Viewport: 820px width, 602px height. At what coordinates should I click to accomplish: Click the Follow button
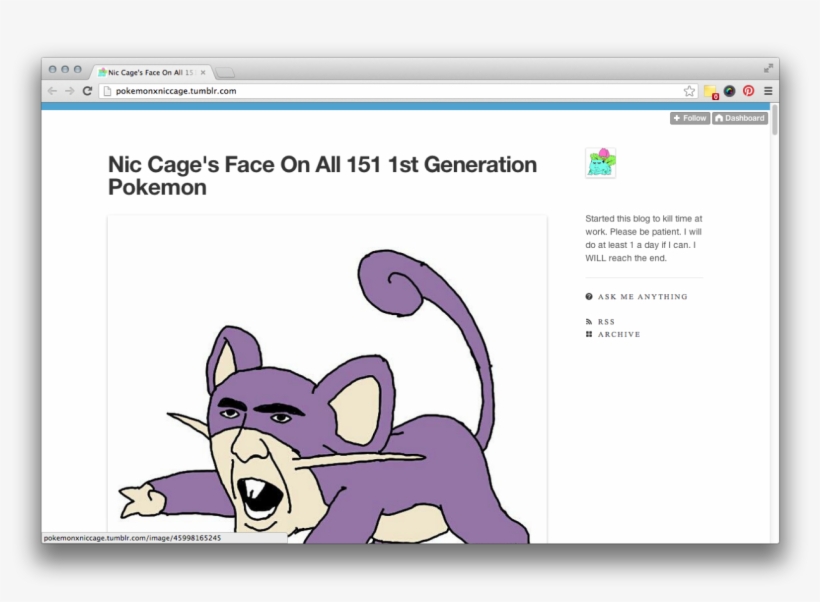coord(690,118)
